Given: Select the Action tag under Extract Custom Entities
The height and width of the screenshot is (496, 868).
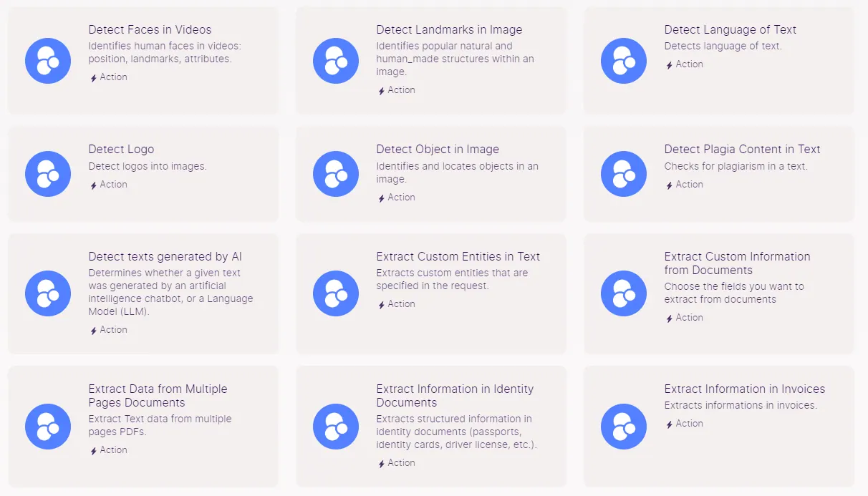Looking at the screenshot, I should [x=395, y=304].
